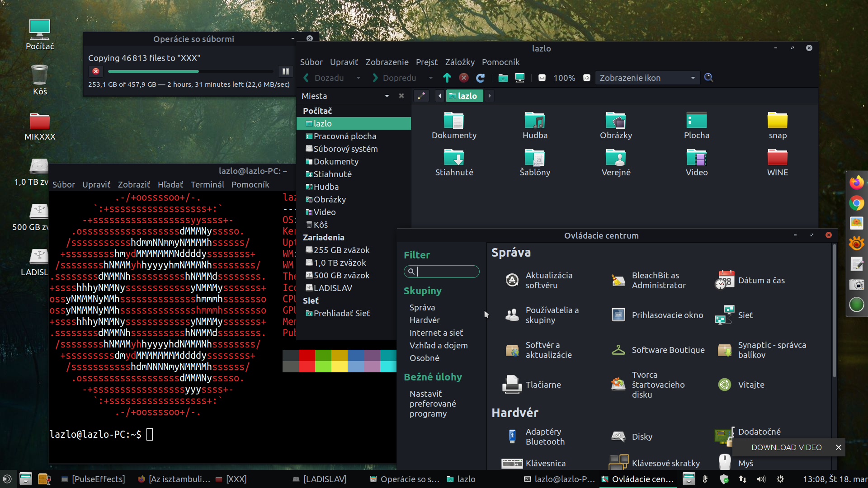Open the Dozadu history dropdown arrow
Screen dimensions: 868x488
click(358, 78)
